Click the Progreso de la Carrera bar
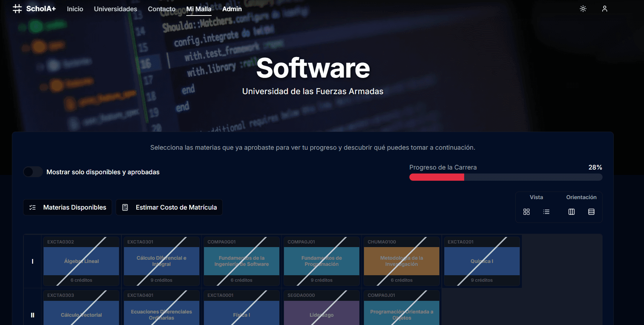The height and width of the screenshot is (325, 644). tap(505, 177)
